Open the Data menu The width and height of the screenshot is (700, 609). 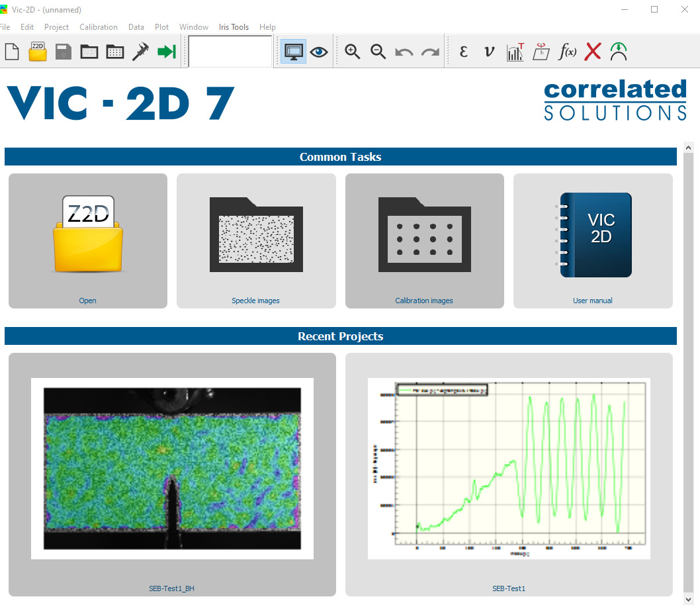coord(136,26)
